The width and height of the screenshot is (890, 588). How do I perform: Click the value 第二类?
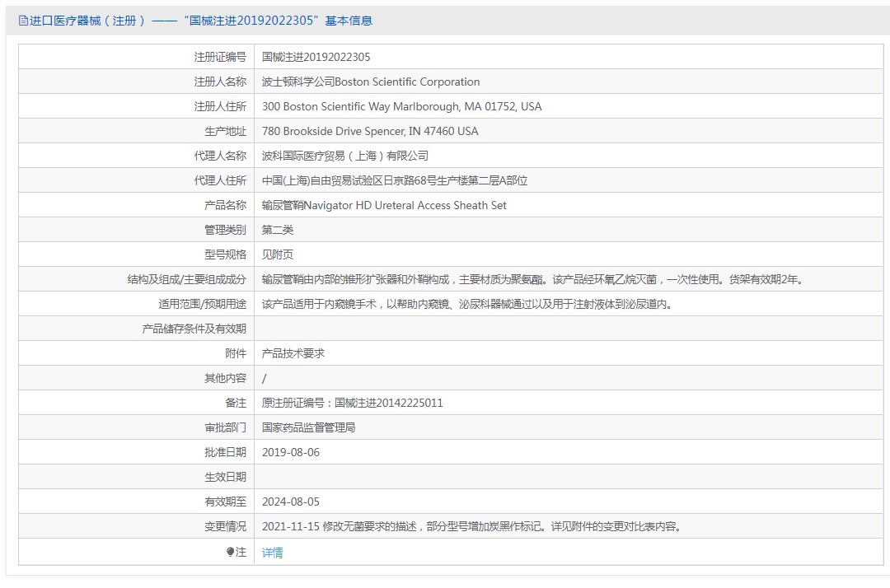click(x=278, y=230)
